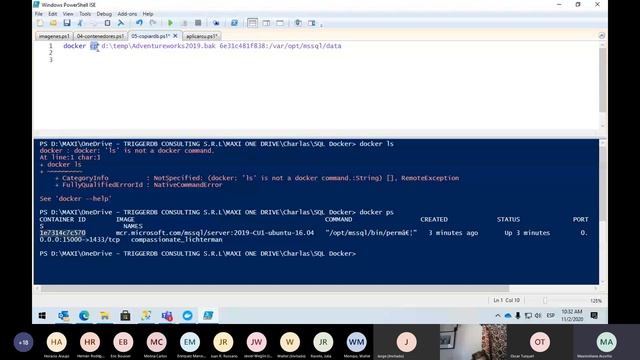Switch to 04-contenedores.ps1 tab
Screen dimensions: 640x360
tap(100, 36)
